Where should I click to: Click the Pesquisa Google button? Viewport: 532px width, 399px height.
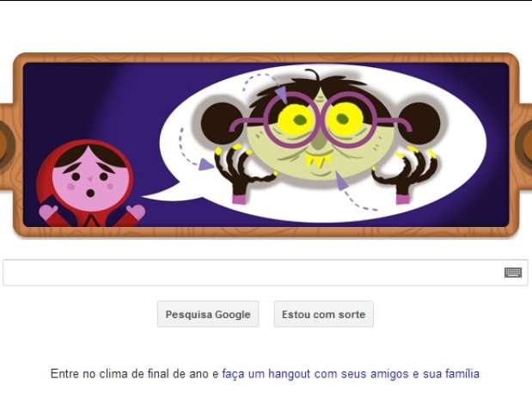coord(208,314)
